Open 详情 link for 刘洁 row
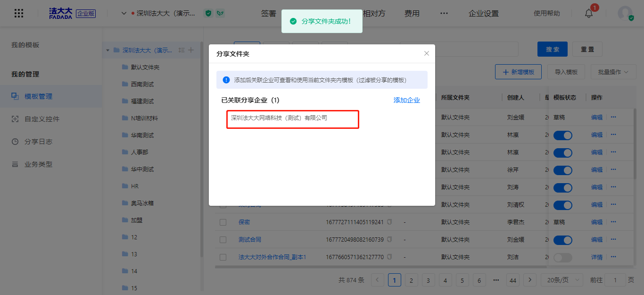The width and height of the screenshot is (644, 295). click(x=597, y=257)
